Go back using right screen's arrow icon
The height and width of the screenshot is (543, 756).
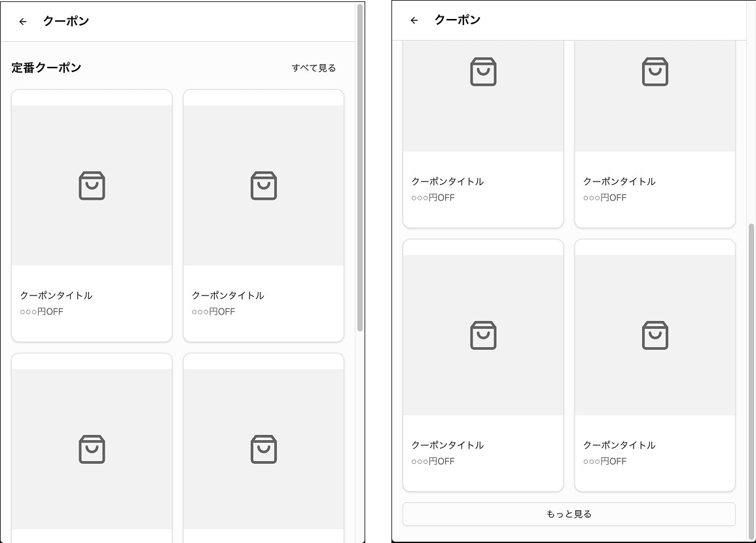pyautogui.click(x=414, y=20)
